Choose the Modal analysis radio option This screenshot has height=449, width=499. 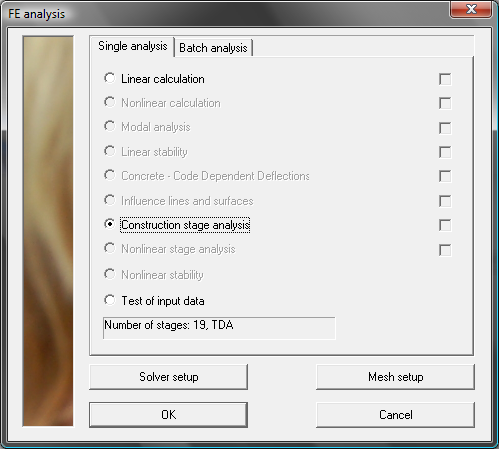point(147,127)
